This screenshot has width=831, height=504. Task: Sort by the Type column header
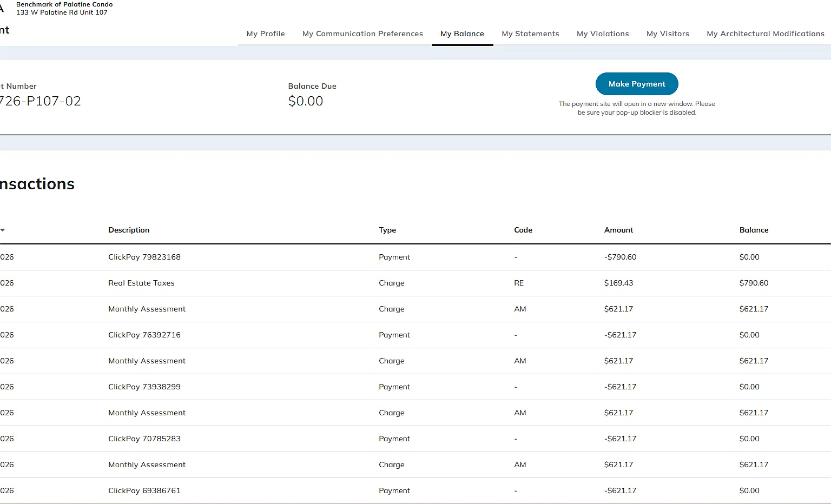387,230
